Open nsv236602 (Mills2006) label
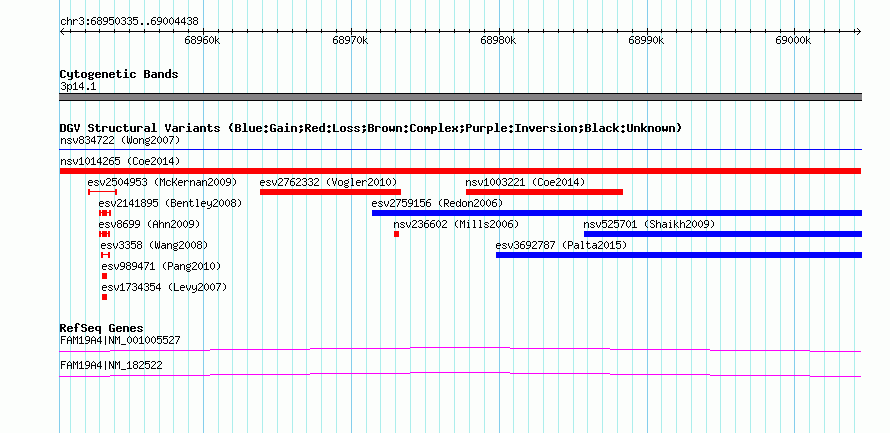This screenshot has height=433, width=890. coord(456,224)
